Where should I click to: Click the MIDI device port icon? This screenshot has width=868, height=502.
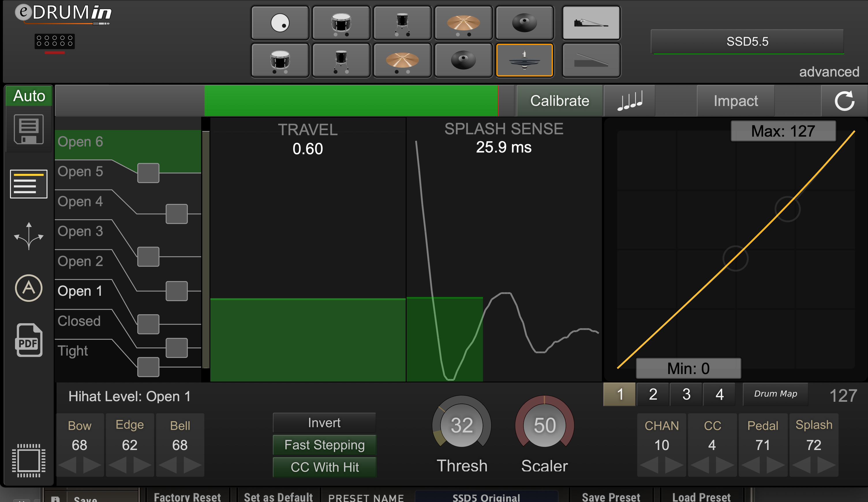[55, 41]
